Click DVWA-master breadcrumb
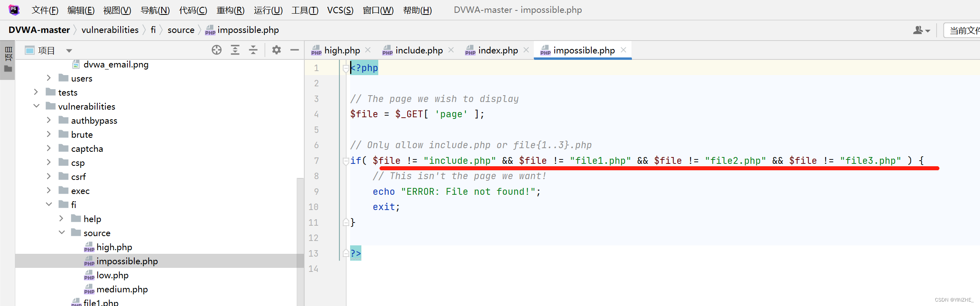The width and height of the screenshot is (980, 306). click(x=39, y=30)
